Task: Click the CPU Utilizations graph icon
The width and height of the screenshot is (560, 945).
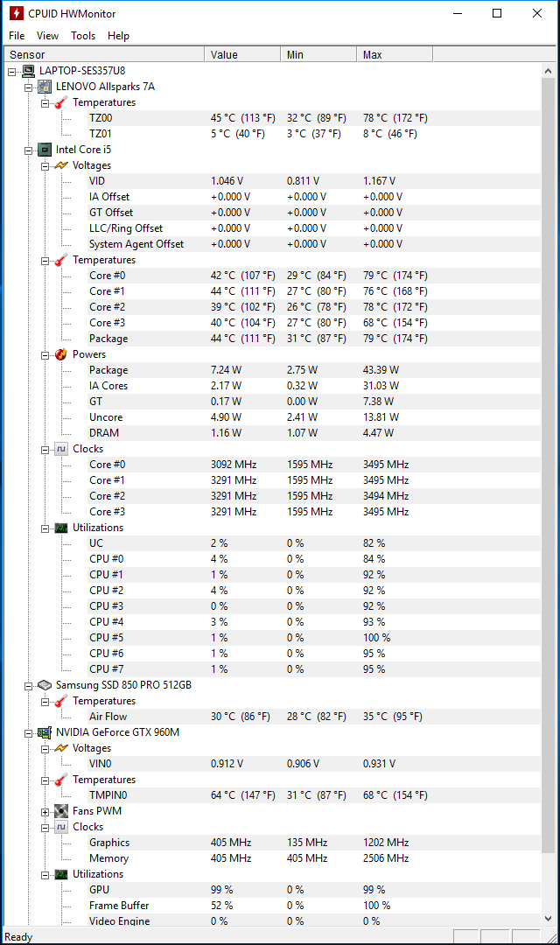Action: pyautogui.click(x=61, y=528)
